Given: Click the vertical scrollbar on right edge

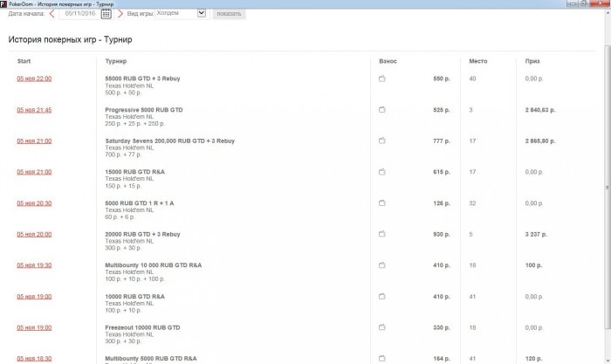Looking at the screenshot, I should click(608, 187).
